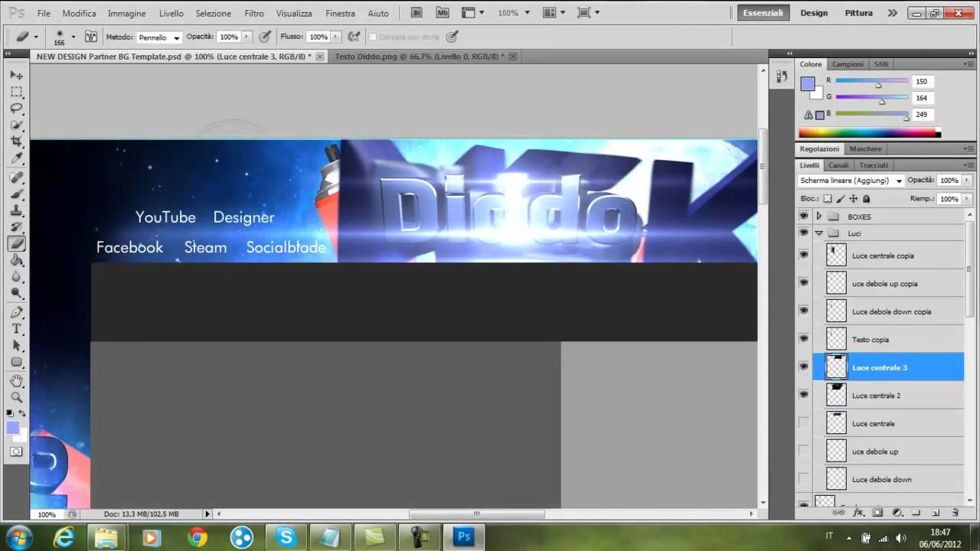The image size is (980, 551).
Task: Open the Opacità slider arrow in options bar
Action: click(246, 37)
